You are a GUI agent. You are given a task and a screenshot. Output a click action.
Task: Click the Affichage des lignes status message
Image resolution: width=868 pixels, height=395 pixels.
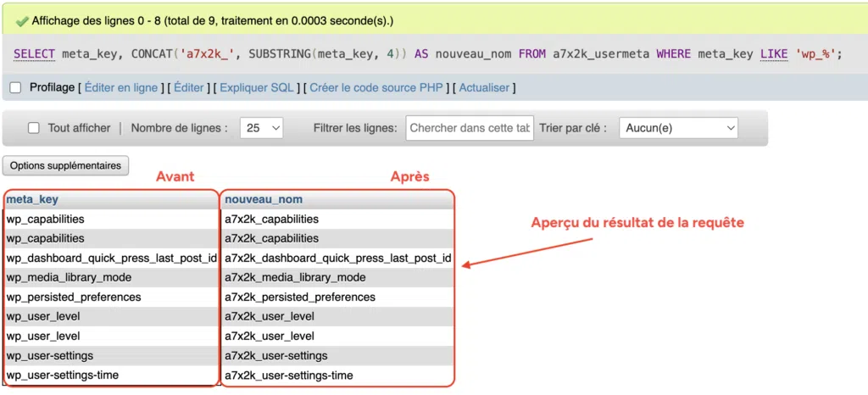213,21
